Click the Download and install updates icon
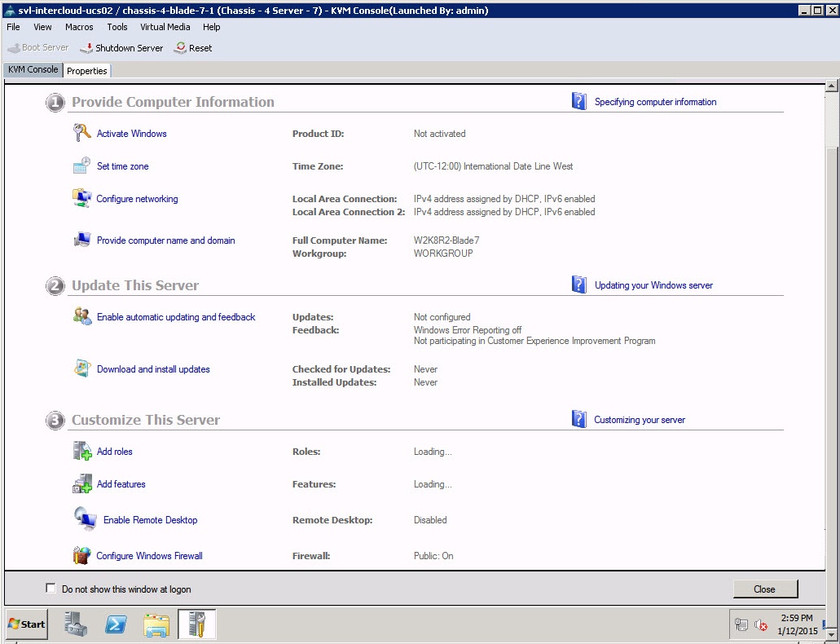The height and width of the screenshot is (644, 840). tap(82, 368)
